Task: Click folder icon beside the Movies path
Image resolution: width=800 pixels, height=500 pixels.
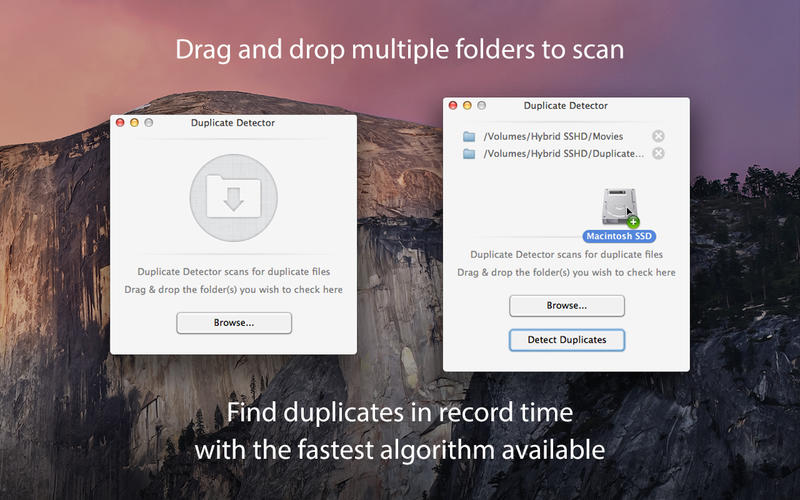Action: (x=469, y=136)
